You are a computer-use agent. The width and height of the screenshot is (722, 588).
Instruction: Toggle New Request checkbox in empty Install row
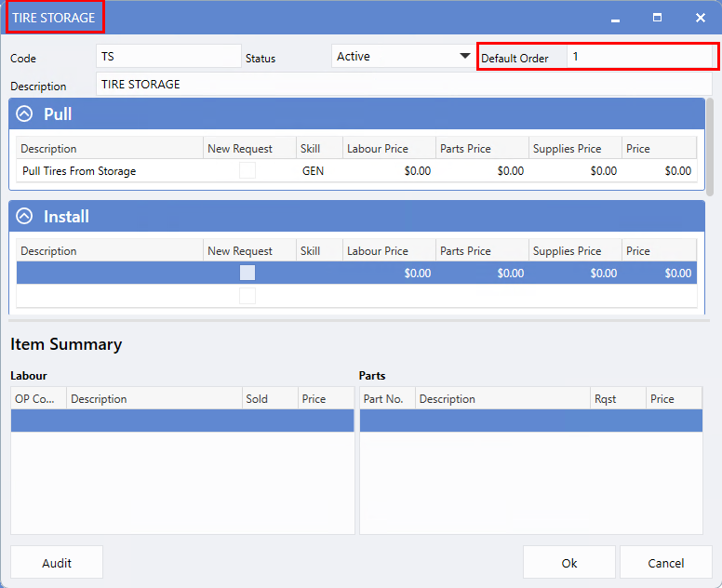coord(247,296)
